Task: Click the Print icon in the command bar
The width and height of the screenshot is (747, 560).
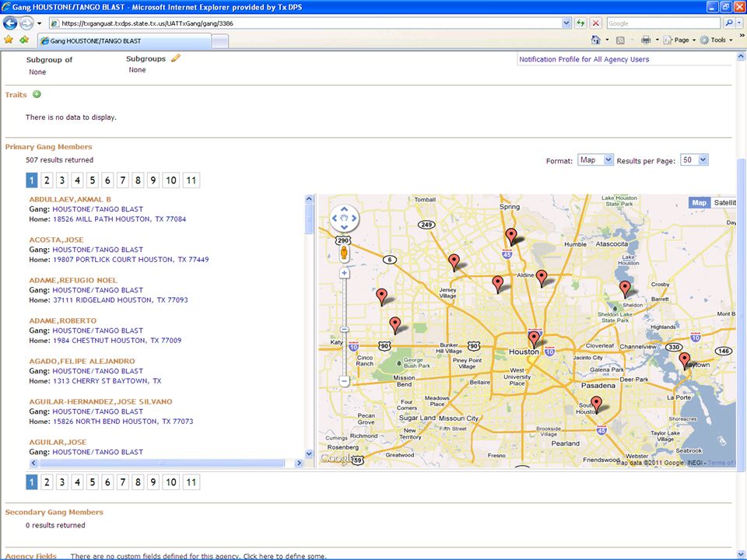Action: (646, 40)
